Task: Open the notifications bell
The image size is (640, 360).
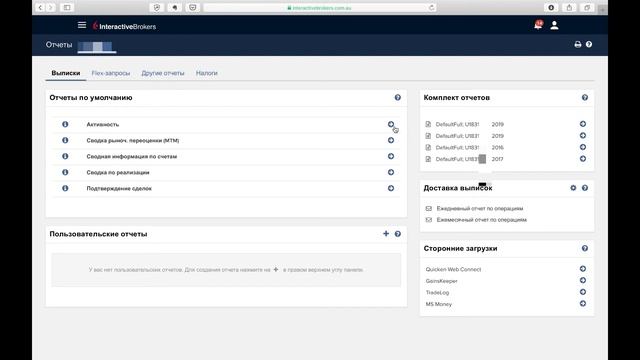Action: tap(538, 25)
